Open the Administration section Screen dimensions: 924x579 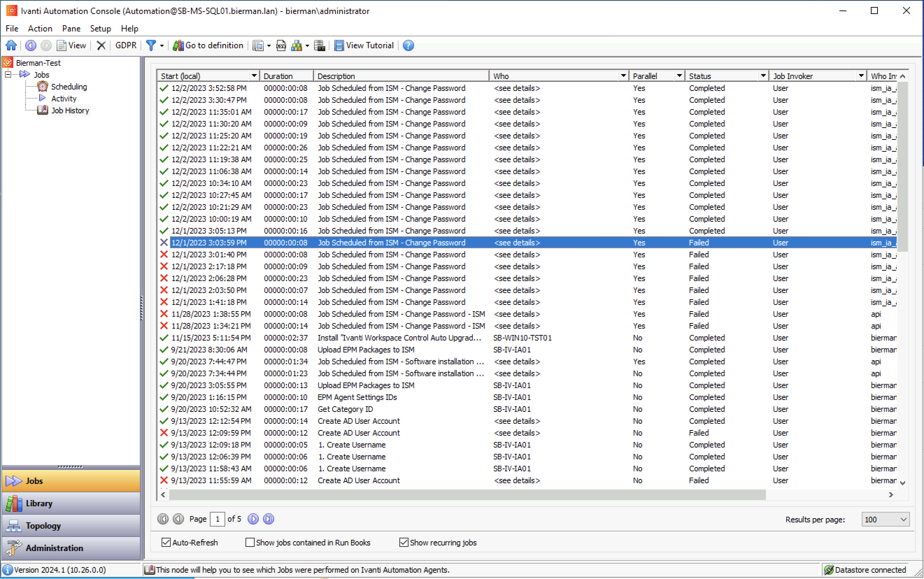(71, 548)
